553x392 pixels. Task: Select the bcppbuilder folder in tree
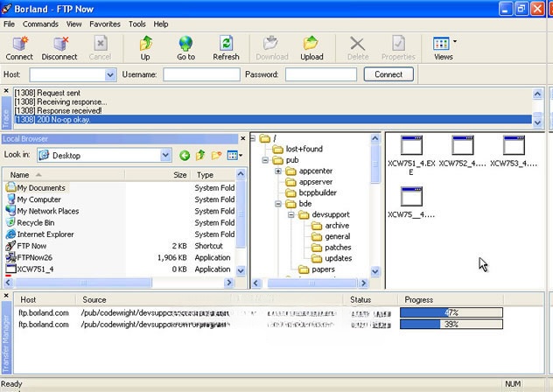click(x=311, y=193)
